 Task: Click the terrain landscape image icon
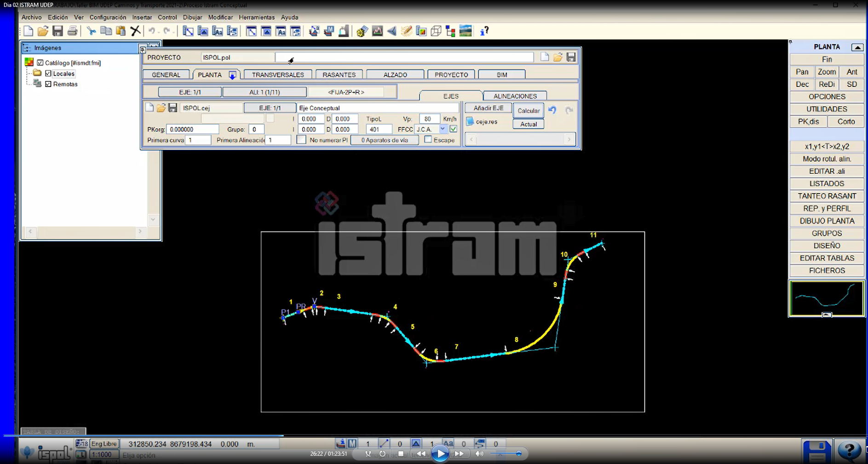(x=466, y=31)
